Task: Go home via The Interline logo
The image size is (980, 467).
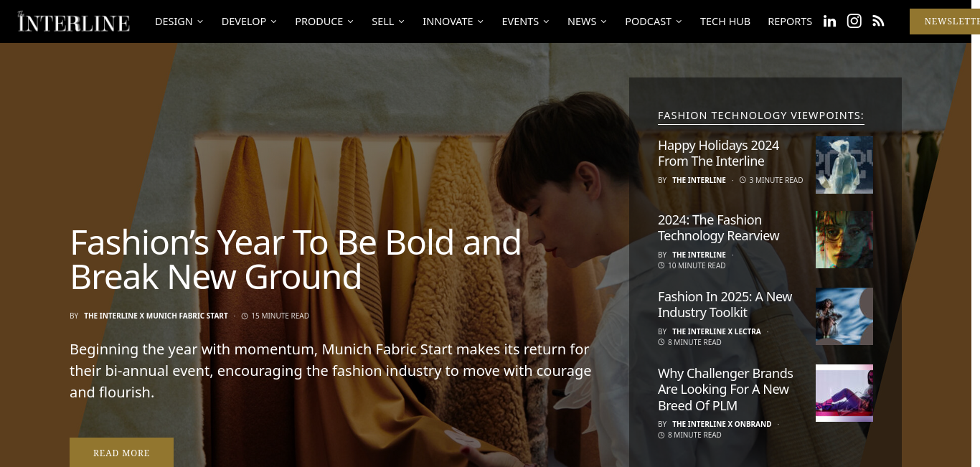Action: point(74,22)
